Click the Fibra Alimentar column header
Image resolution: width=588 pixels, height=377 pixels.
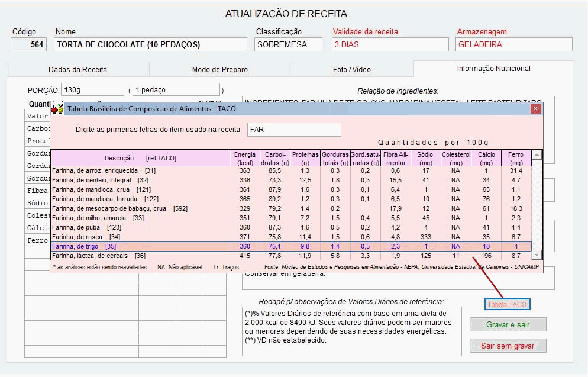pos(396,158)
